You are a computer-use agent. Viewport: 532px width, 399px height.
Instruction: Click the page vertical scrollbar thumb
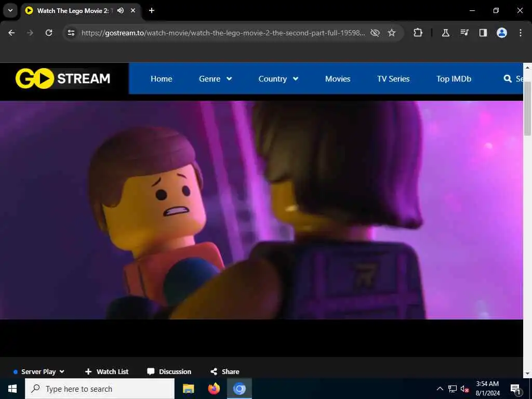click(527, 109)
